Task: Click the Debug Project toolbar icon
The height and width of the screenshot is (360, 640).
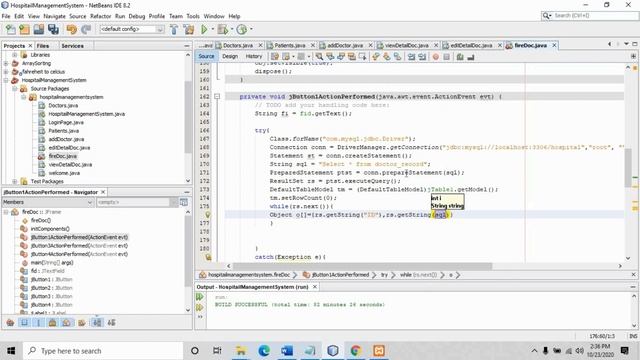Action: [x=222, y=29]
